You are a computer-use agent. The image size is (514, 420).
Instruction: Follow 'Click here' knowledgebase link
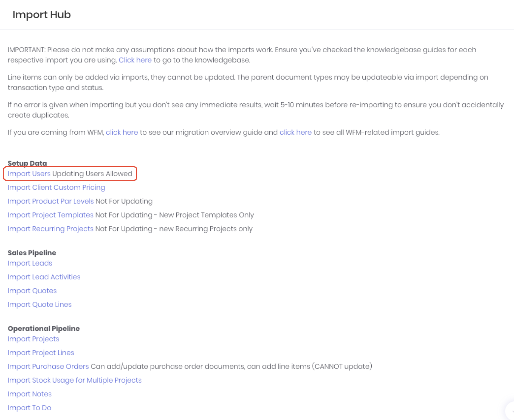tap(135, 60)
